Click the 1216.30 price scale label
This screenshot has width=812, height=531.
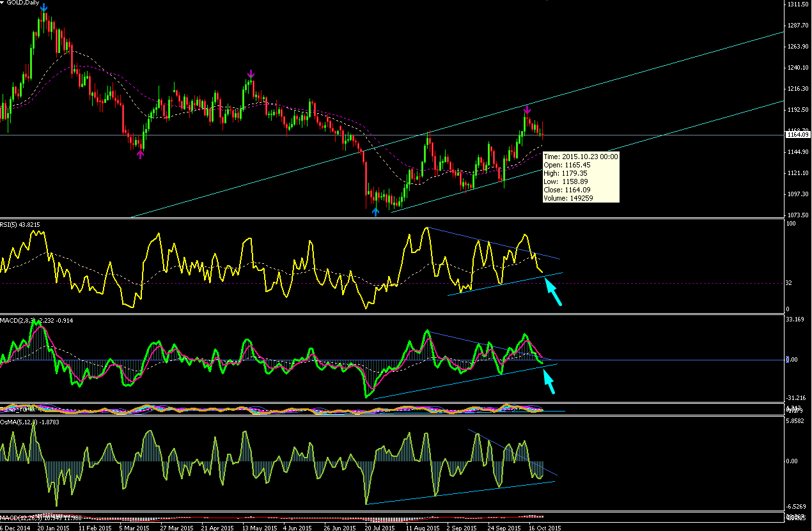click(799, 89)
